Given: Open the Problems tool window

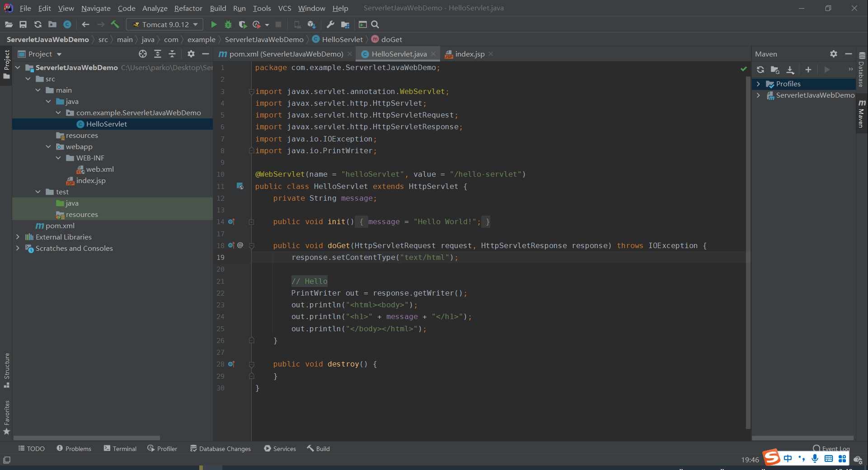Looking at the screenshot, I should [74, 448].
